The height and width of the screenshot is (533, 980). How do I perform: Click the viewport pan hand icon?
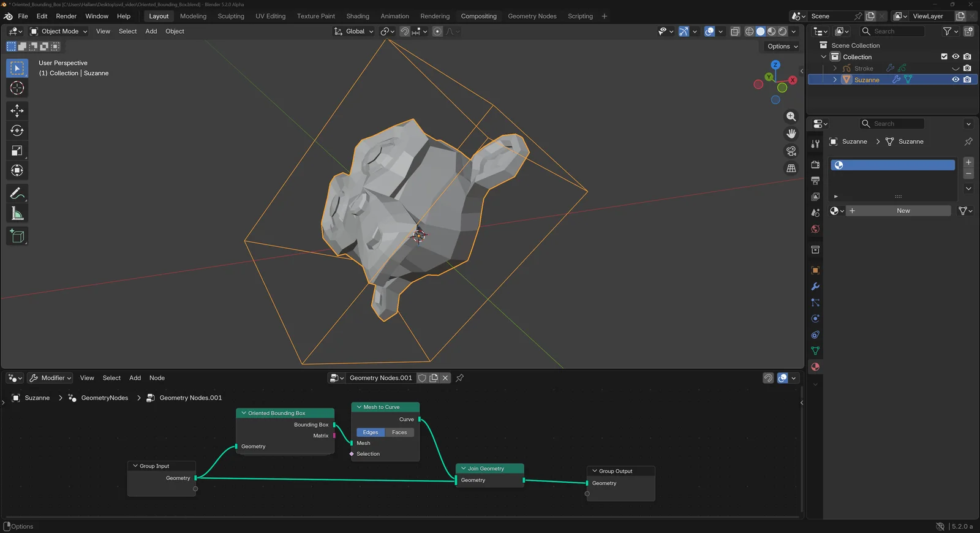tap(791, 134)
